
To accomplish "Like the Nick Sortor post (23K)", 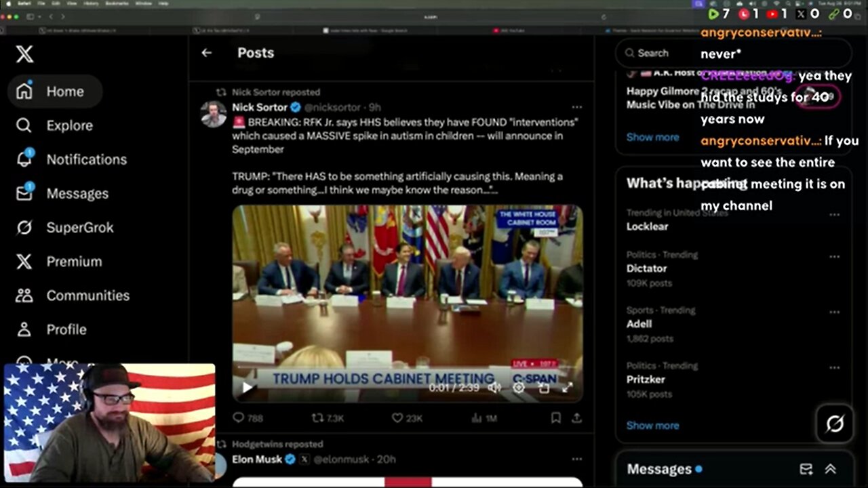I will pyautogui.click(x=408, y=418).
